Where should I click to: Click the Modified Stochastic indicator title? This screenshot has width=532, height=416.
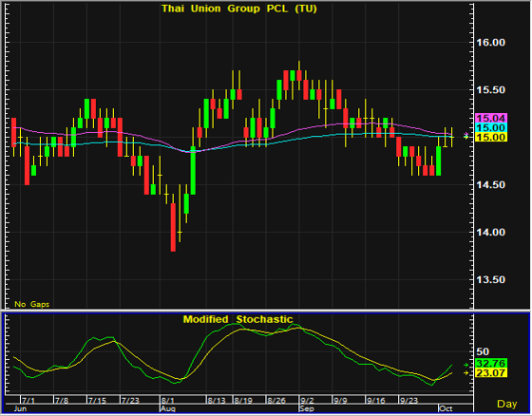click(x=237, y=319)
